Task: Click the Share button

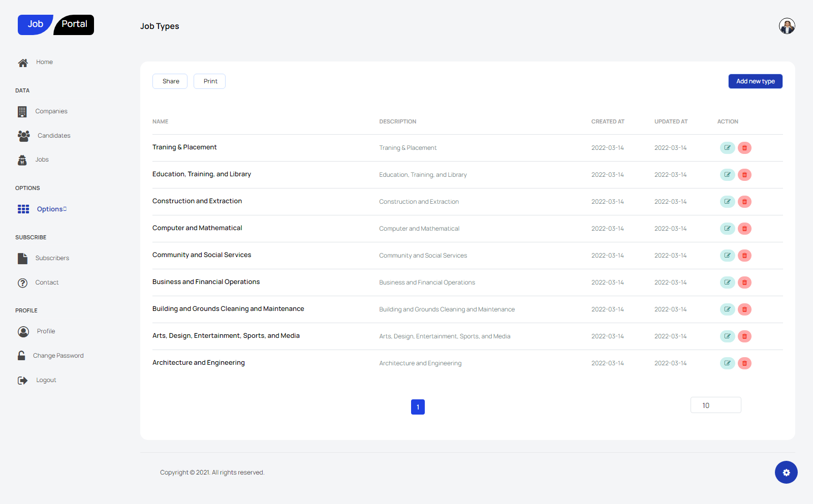Action: [x=170, y=81]
